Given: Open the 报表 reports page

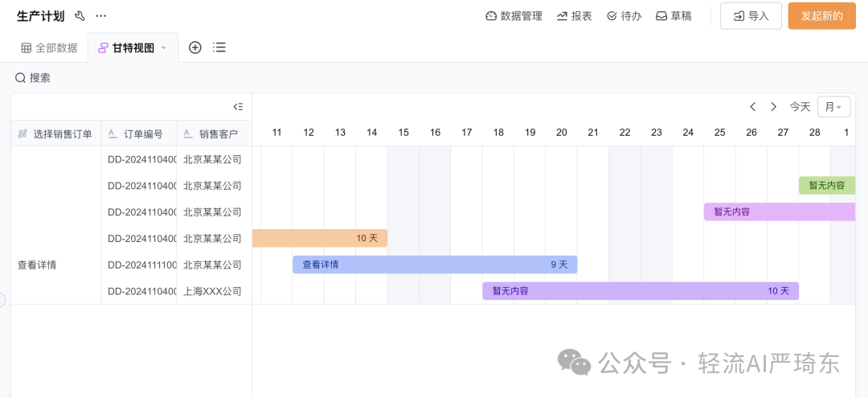Looking at the screenshot, I should (x=574, y=16).
